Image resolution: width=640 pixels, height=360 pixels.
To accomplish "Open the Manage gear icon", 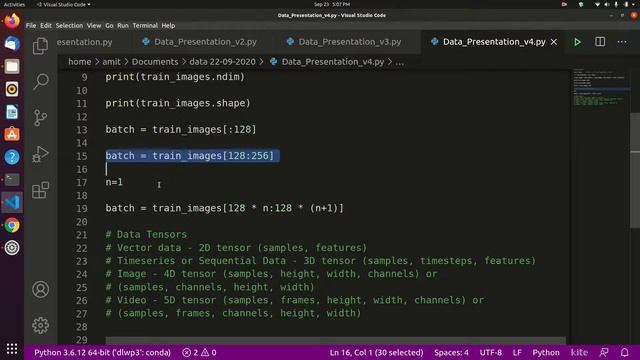I will [40, 325].
